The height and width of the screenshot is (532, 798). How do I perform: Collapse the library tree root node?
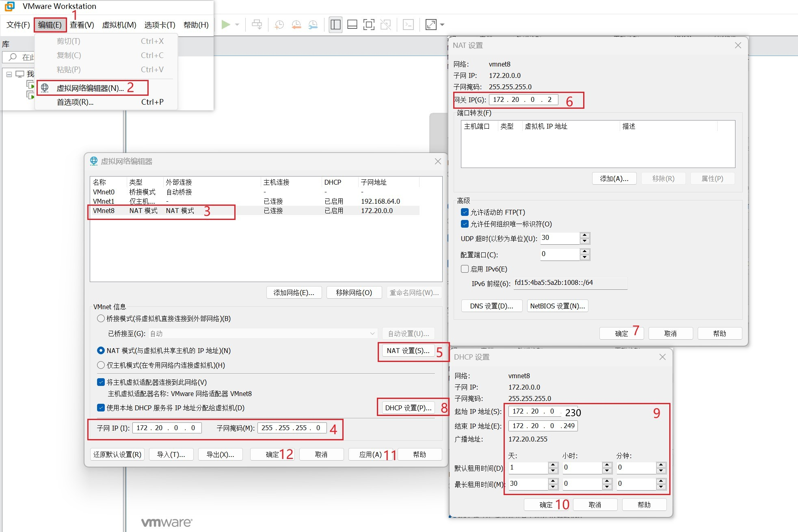9,74
